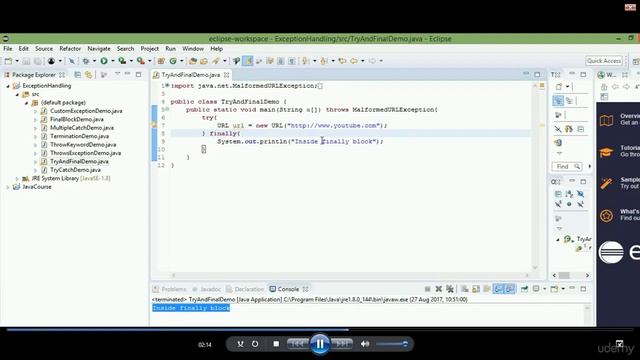This screenshot has width=640, height=360.
Task: Click Remove Launch X icon in Console
Action: tap(438, 289)
